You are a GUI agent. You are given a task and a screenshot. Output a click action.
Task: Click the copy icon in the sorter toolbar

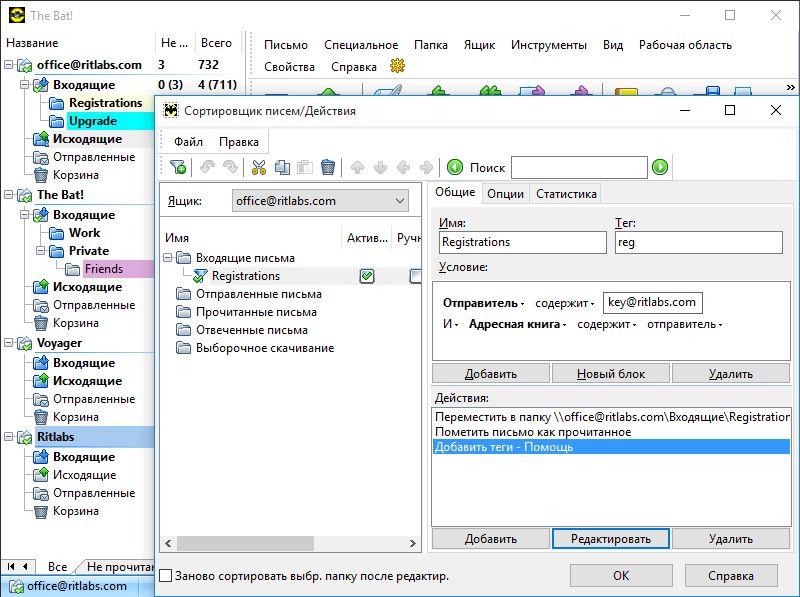[x=281, y=167]
